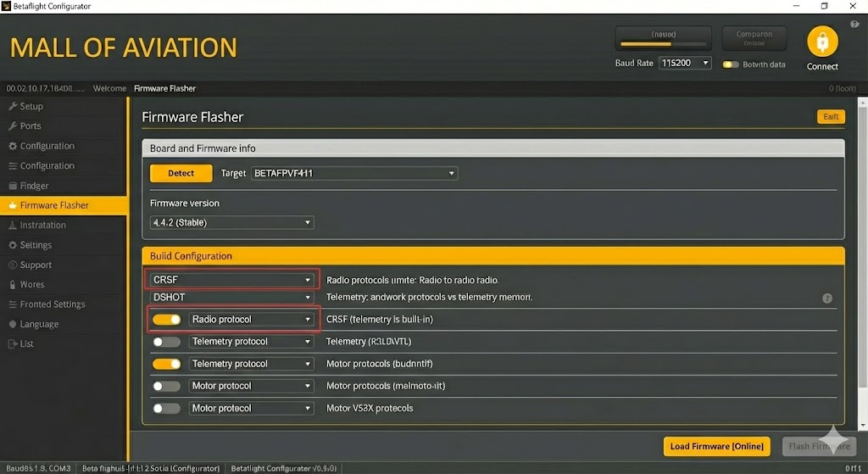The image size is (868, 474).
Task: Click the List icon in the sidebar
Action: [12, 344]
